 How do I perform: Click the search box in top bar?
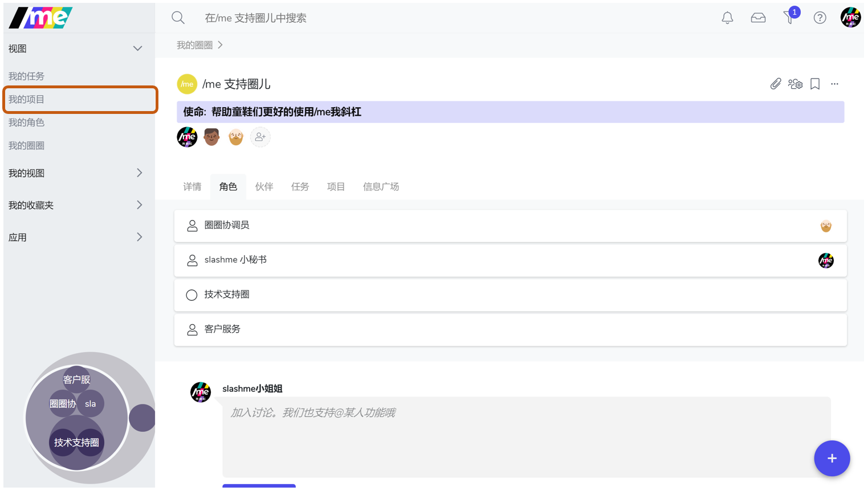tap(255, 18)
